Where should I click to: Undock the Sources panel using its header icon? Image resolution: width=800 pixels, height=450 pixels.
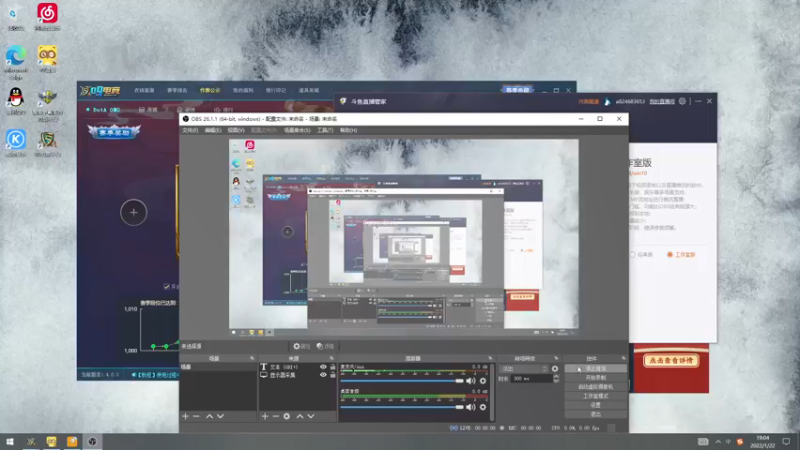tap(332, 358)
